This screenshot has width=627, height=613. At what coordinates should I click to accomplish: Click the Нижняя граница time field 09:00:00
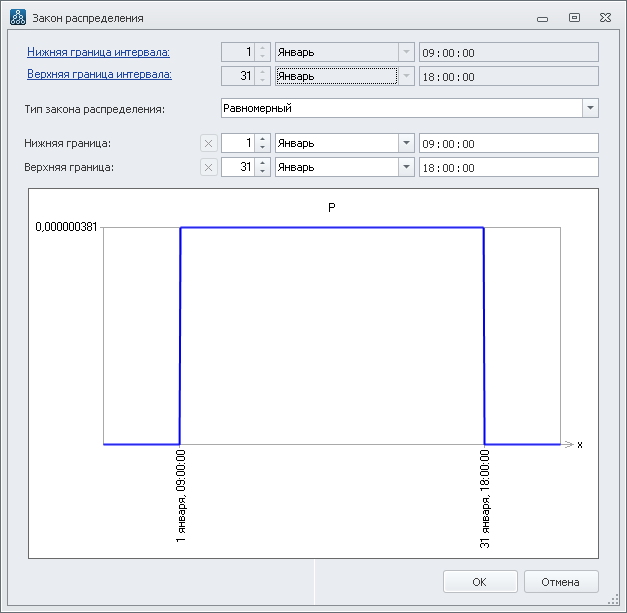coord(508,143)
